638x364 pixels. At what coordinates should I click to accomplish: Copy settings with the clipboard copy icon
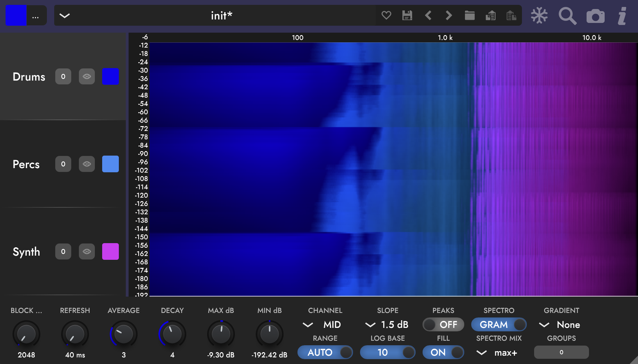490,15
